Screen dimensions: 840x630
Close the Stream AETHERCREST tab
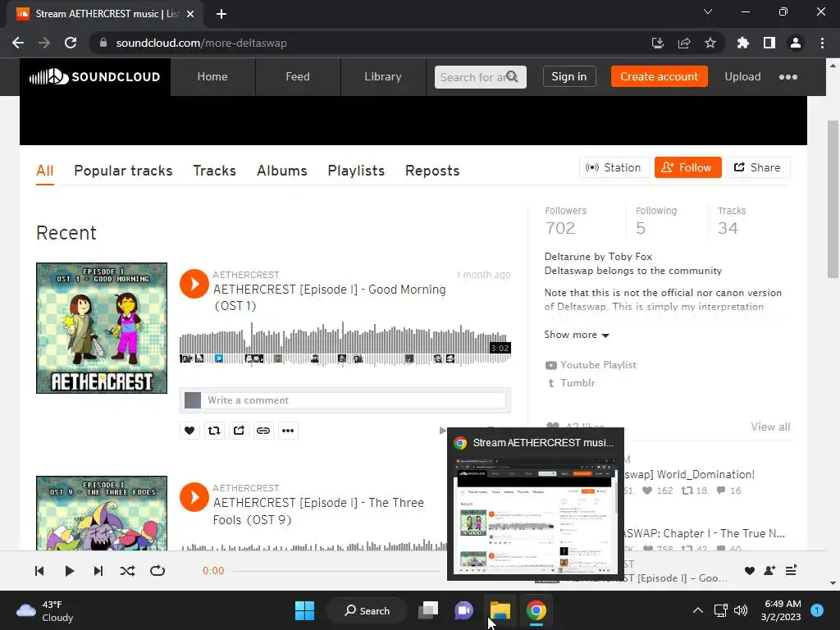[x=189, y=14]
